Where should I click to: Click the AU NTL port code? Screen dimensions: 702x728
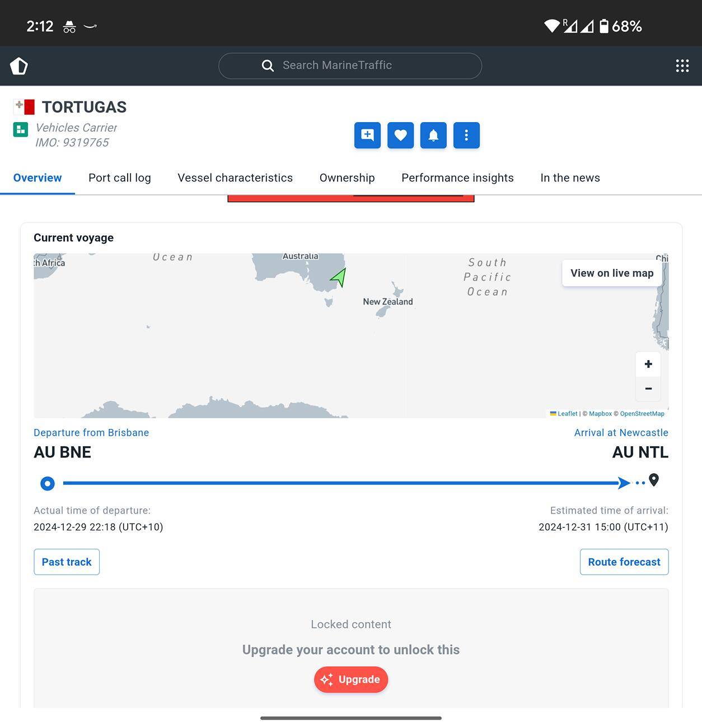(640, 452)
